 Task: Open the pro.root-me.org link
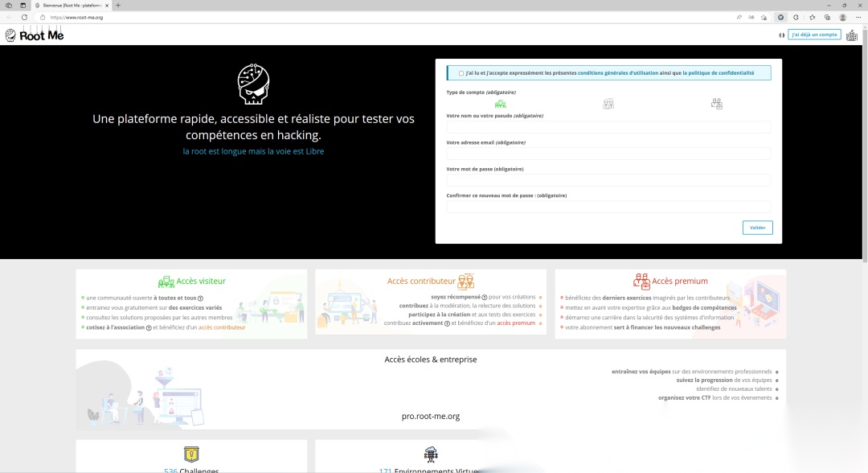click(431, 416)
